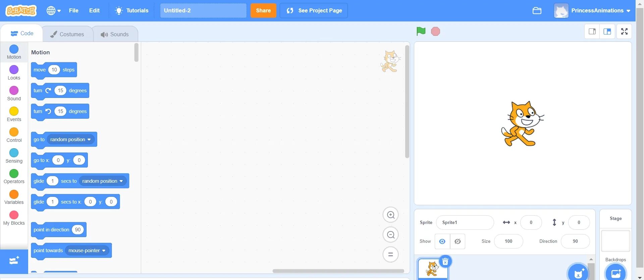644x280 pixels.
Task: Switch to the Costumes tab
Action: pyautogui.click(x=67, y=34)
